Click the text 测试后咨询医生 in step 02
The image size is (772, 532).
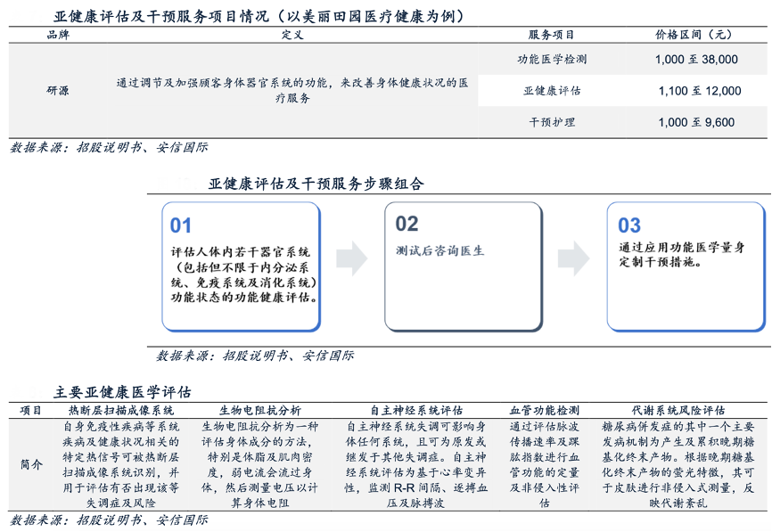click(440, 251)
